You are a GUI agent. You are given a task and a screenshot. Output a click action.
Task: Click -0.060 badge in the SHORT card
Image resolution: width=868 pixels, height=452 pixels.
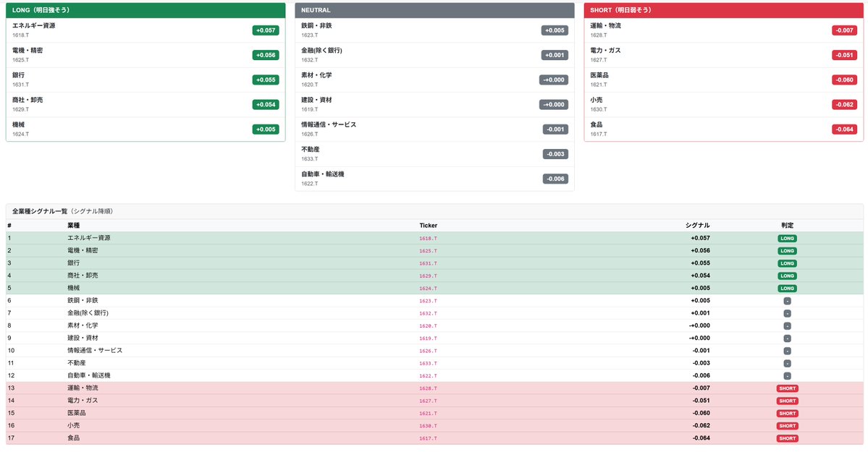844,80
